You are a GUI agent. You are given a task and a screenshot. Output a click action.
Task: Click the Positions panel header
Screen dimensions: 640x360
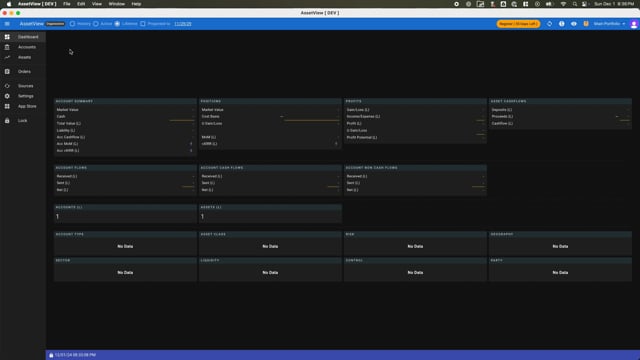point(270,101)
